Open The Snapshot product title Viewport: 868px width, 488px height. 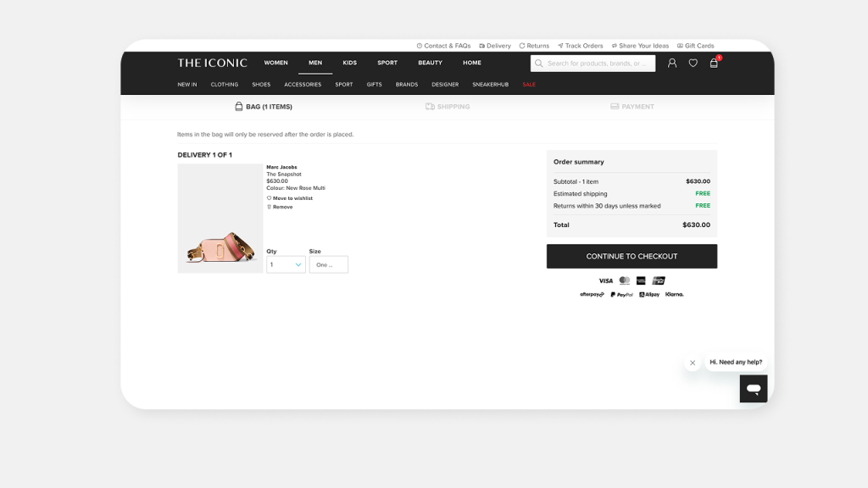click(x=284, y=175)
